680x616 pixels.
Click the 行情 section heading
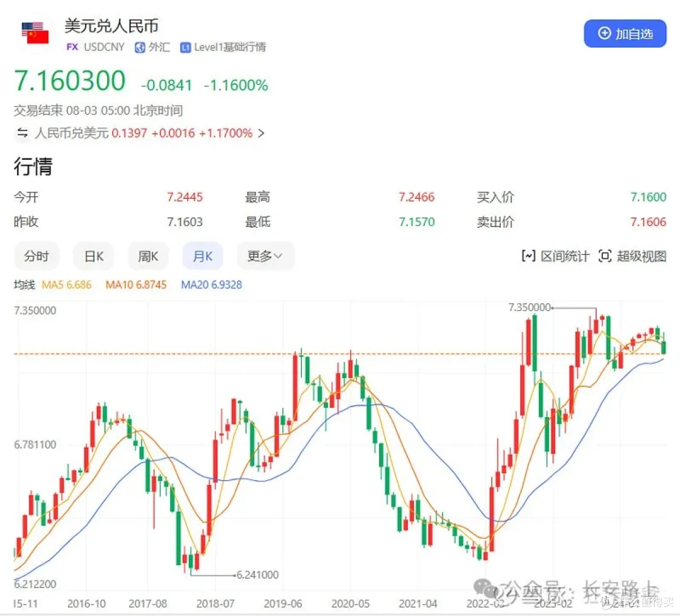[33, 166]
